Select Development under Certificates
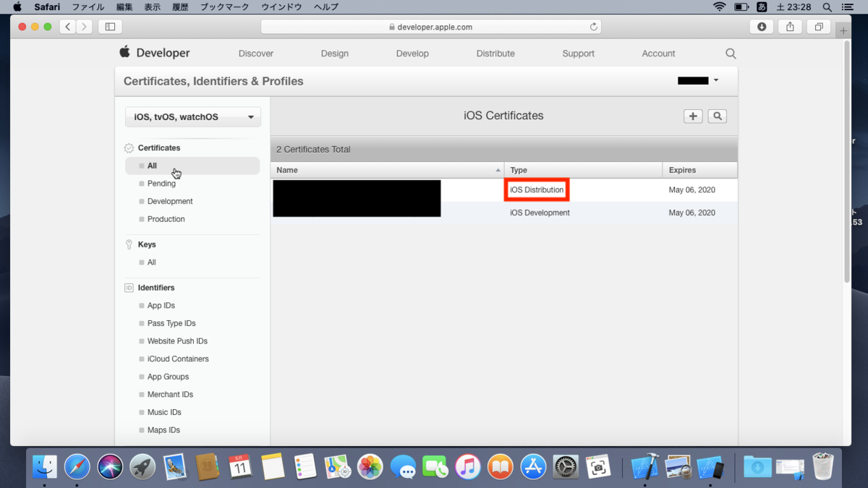The image size is (868, 488). click(170, 202)
